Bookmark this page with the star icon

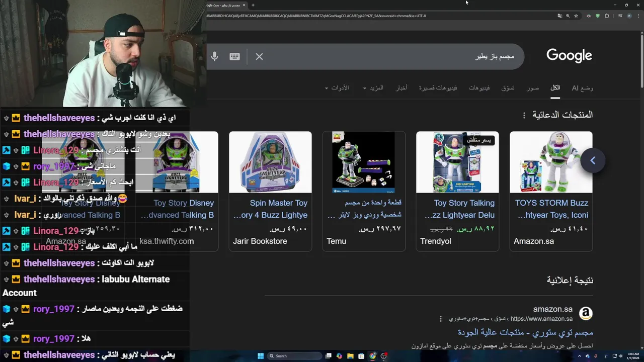click(x=576, y=16)
